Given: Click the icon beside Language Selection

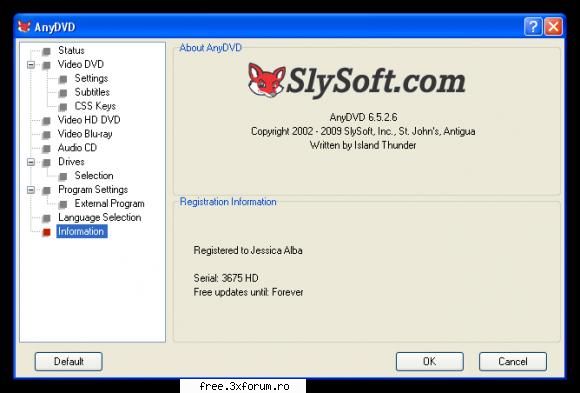Looking at the screenshot, I should (46, 218).
